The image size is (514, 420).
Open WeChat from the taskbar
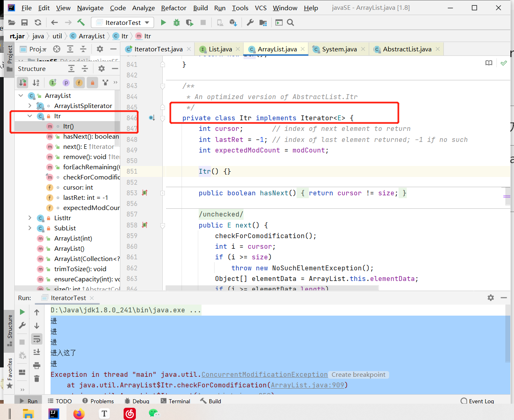click(154, 413)
